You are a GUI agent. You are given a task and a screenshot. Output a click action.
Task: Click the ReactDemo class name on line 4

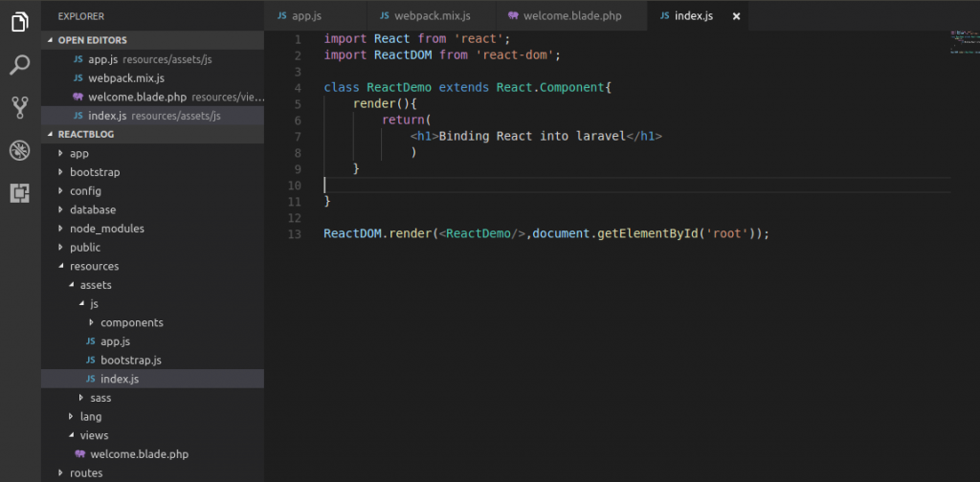399,88
